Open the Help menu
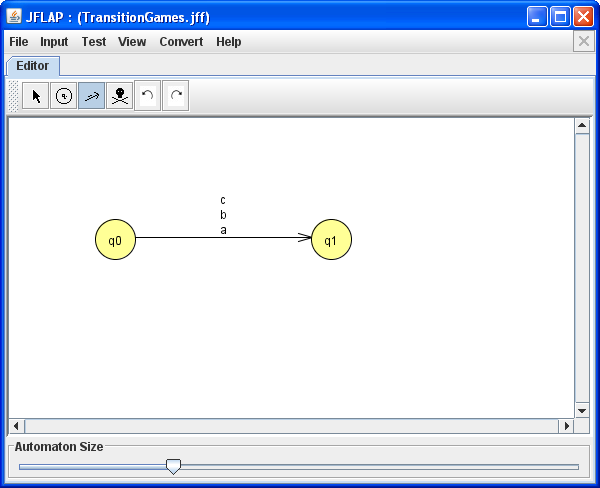The image size is (600, 488). tap(228, 41)
